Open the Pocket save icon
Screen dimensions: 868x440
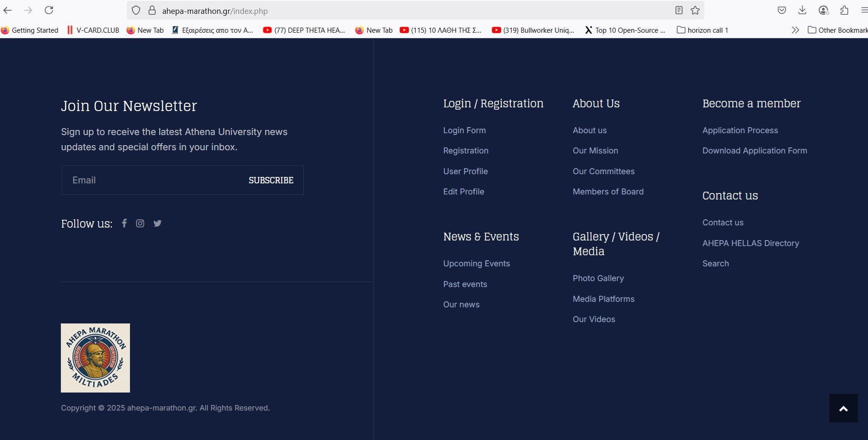(782, 10)
